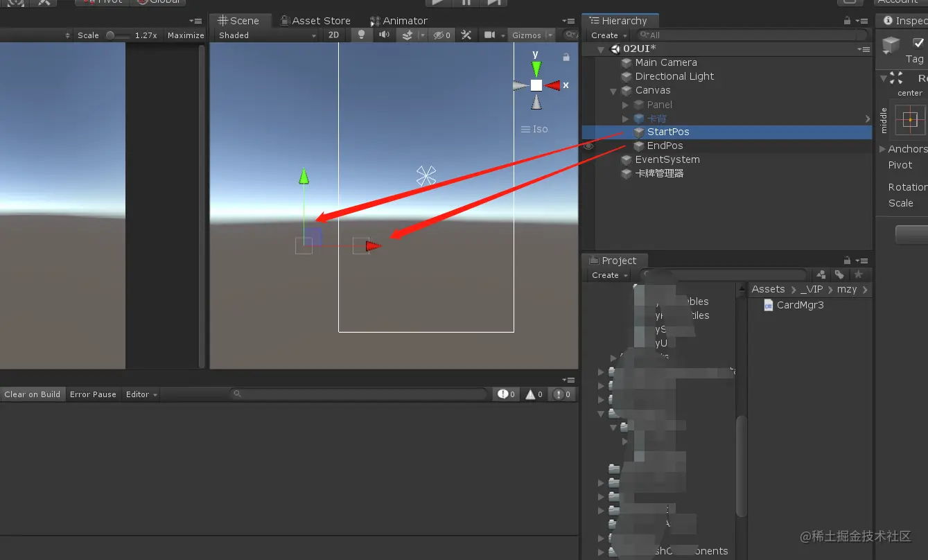The image size is (928, 560).
Task: Open the Game view panel options menu
Action: point(196,21)
